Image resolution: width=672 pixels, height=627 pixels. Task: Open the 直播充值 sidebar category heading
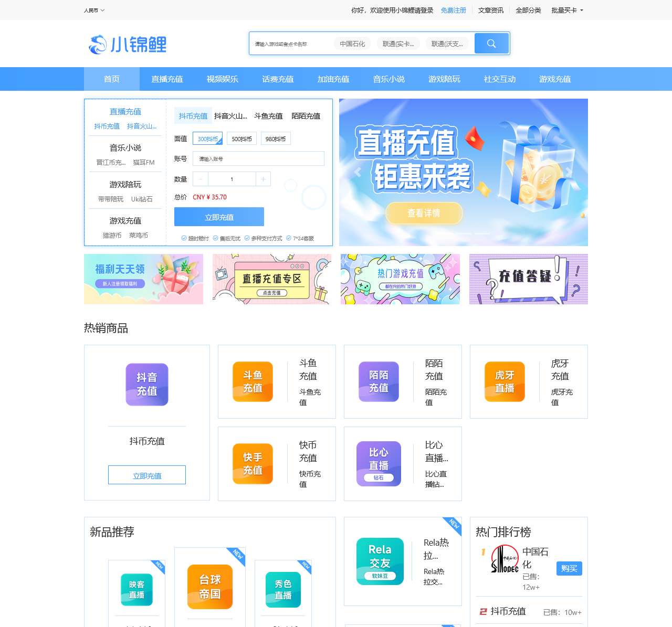125,111
